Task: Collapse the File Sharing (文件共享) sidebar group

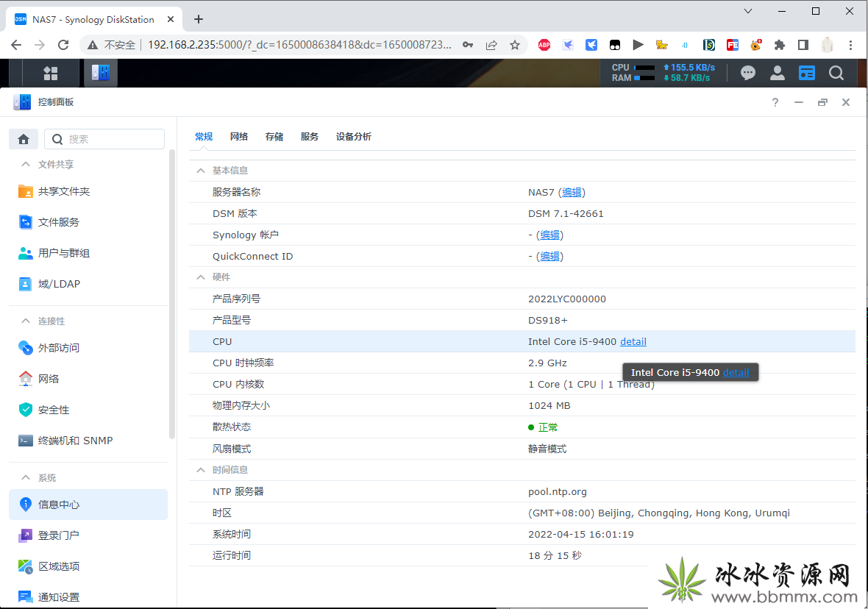Action: click(26, 165)
